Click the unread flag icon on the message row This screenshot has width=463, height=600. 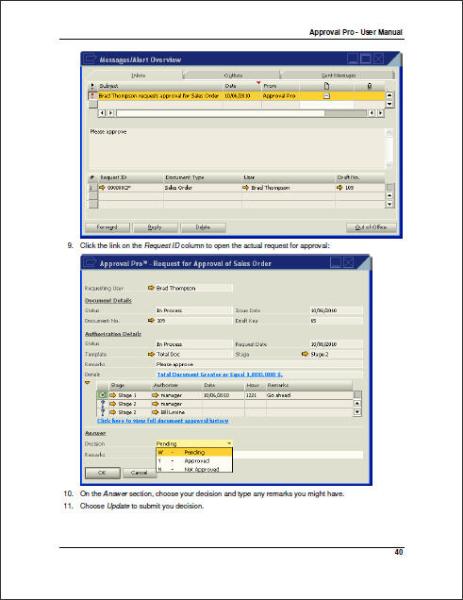92,95
